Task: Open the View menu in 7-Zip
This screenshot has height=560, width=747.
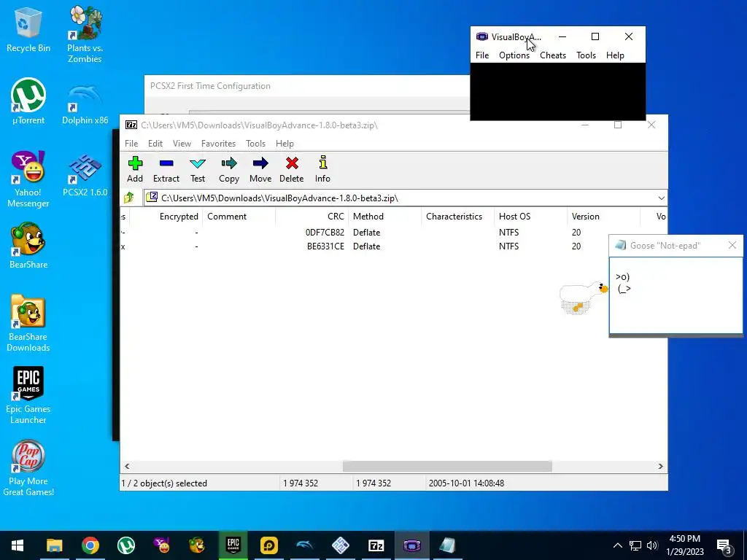Action: coord(182,144)
